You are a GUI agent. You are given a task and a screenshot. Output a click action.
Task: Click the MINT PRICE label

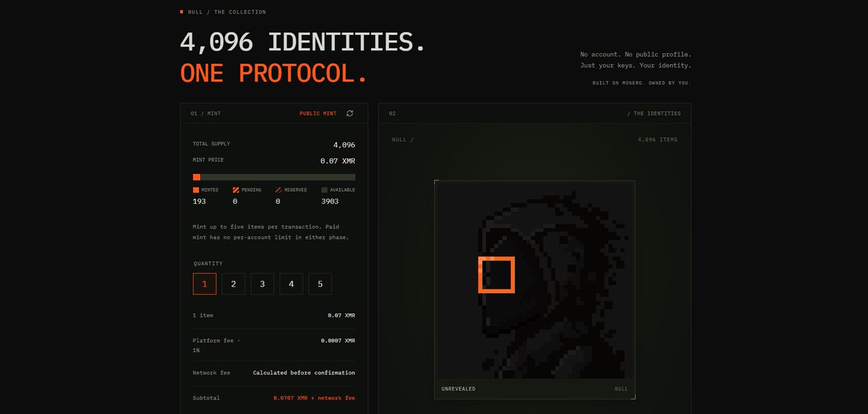coord(208,159)
